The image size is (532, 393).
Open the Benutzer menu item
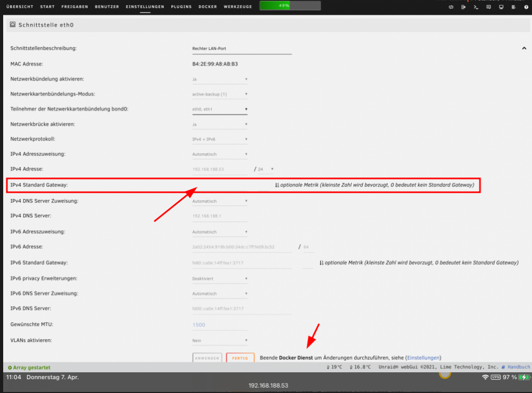[x=107, y=6]
